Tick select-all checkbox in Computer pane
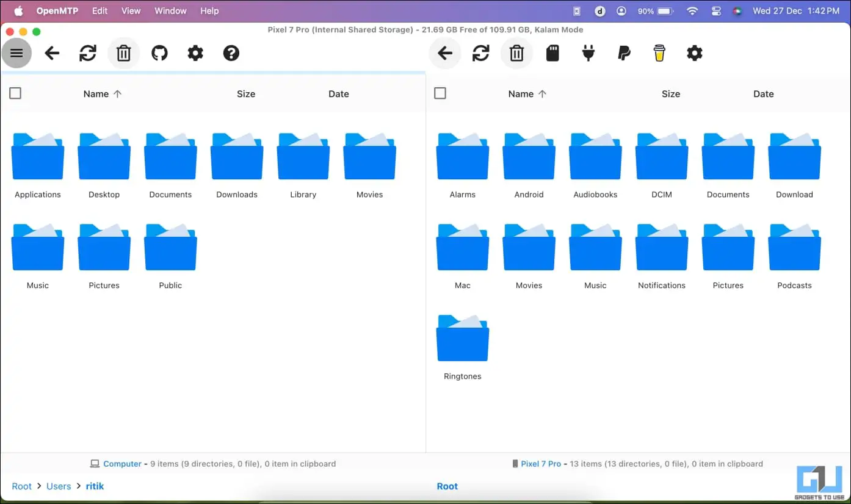 (15, 93)
